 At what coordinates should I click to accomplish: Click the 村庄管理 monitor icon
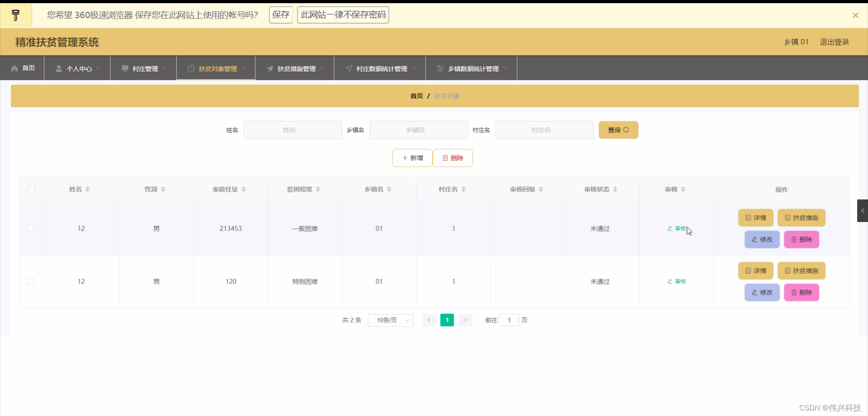click(x=125, y=68)
